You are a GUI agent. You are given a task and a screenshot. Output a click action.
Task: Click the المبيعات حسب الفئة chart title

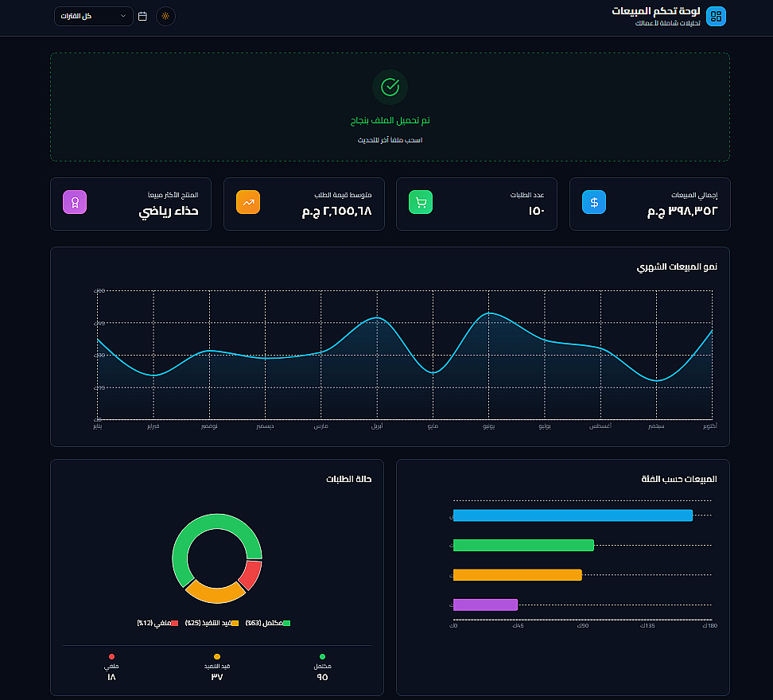click(x=679, y=479)
